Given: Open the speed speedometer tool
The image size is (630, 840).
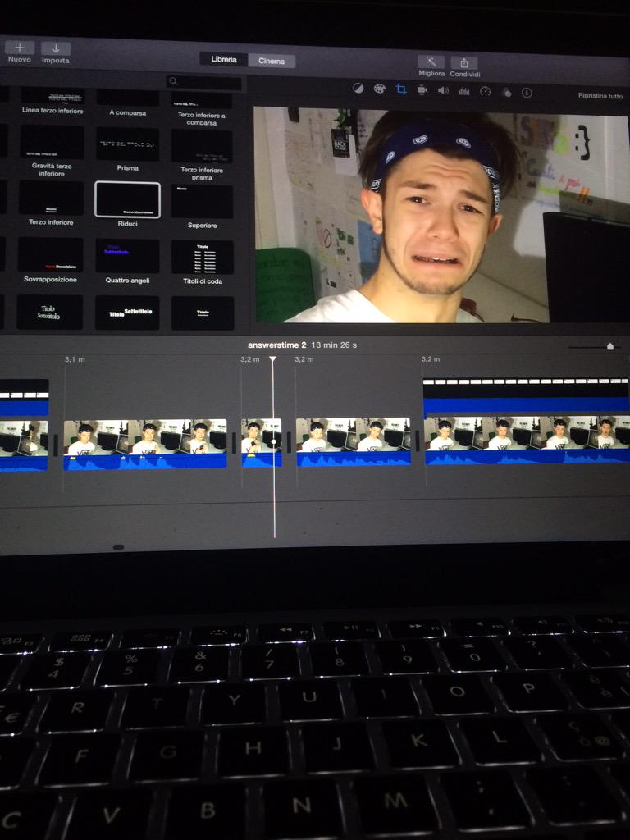Looking at the screenshot, I should click(486, 92).
